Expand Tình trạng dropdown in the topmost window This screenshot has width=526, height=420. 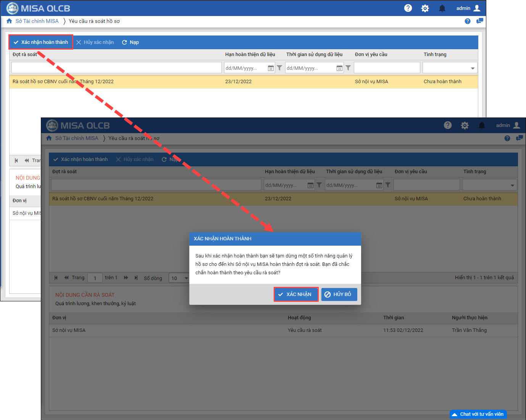point(473,68)
